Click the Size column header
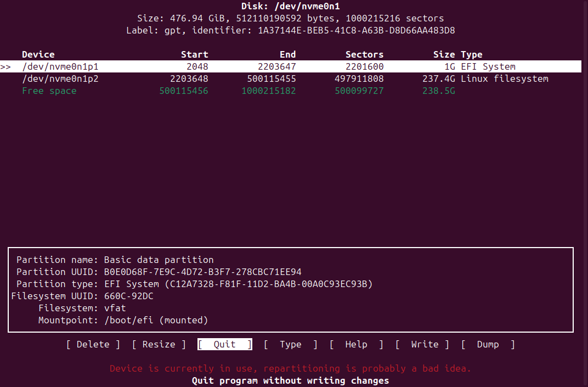Screen dimensions: 588x387 [444, 55]
